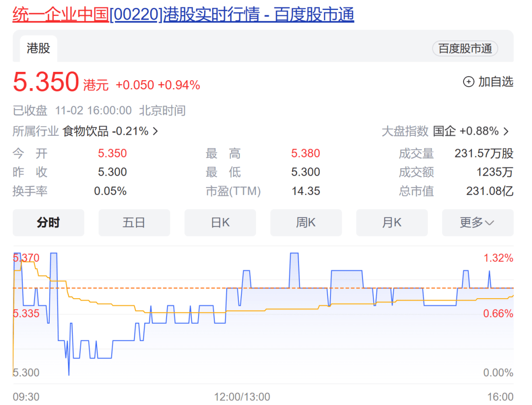The image size is (532, 405).
Task: Open 国企 market index link
Action: 445,131
